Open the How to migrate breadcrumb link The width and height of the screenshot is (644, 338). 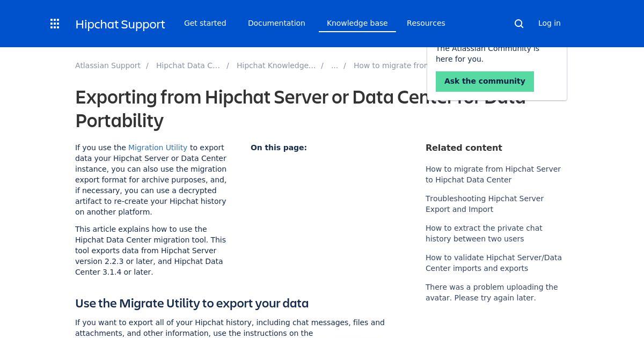(x=390, y=65)
